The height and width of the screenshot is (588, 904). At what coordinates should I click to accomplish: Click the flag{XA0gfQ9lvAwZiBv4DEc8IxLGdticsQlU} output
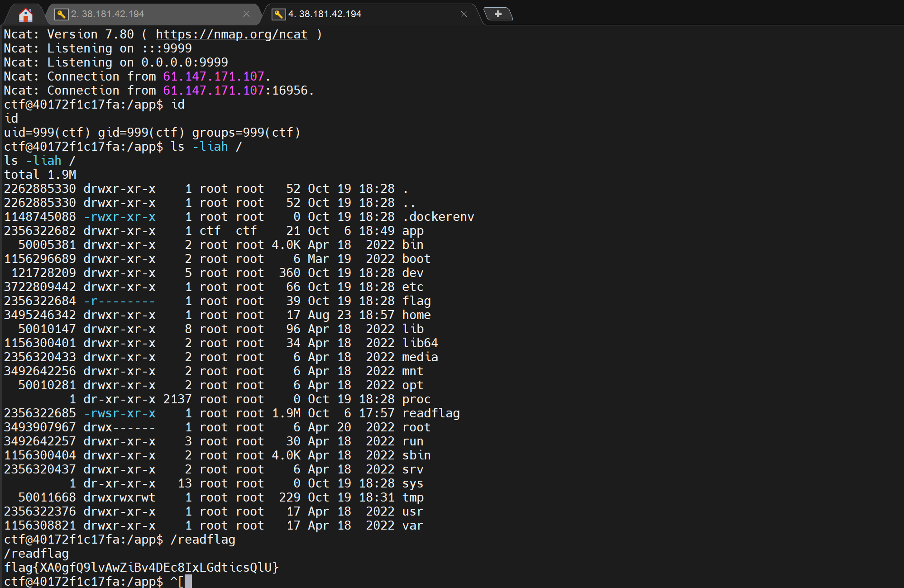tap(141, 567)
